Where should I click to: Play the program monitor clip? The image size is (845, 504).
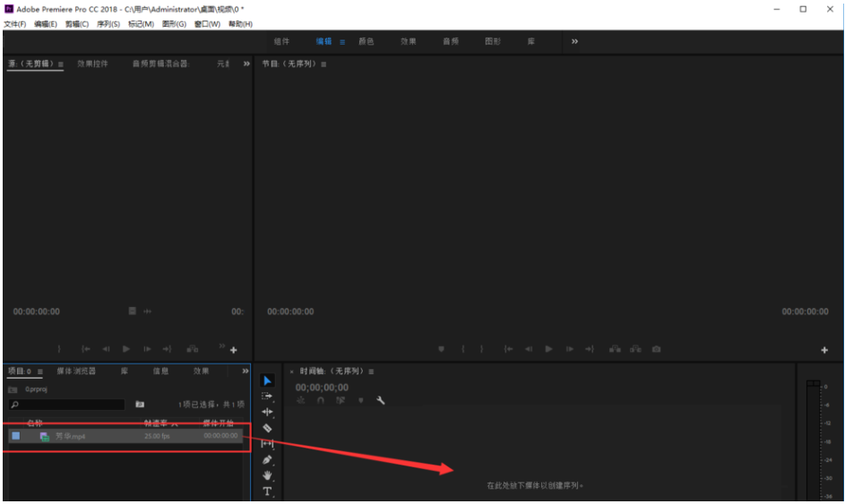(x=548, y=349)
